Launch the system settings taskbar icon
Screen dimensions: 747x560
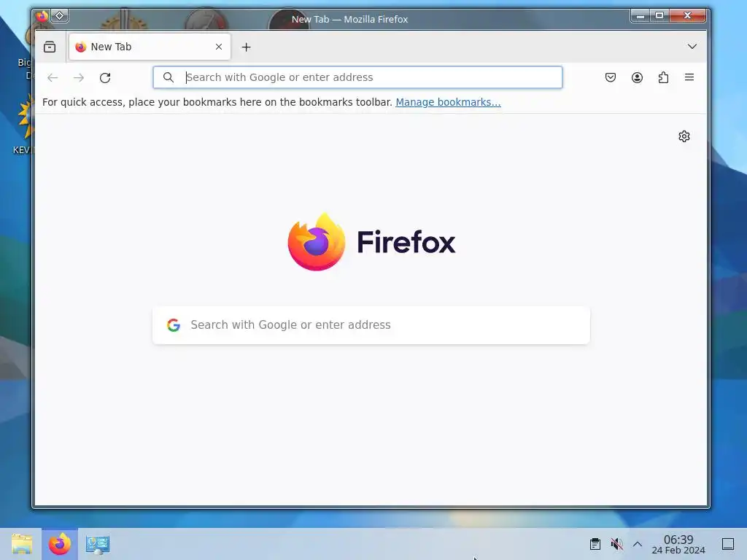[x=98, y=544]
